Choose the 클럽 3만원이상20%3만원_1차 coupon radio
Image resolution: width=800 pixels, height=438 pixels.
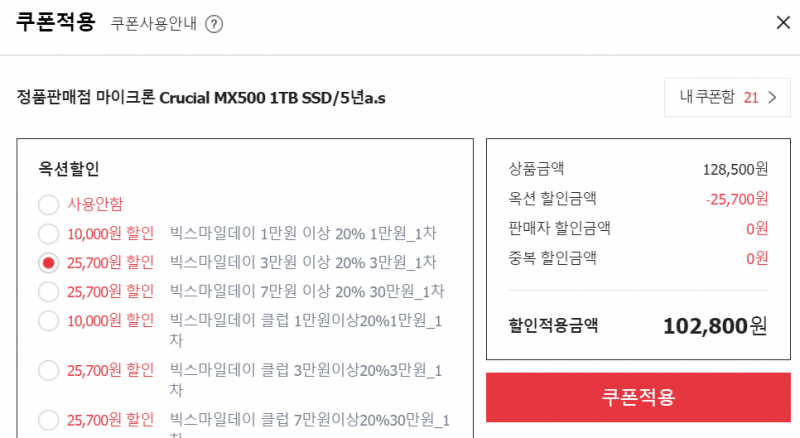coord(48,371)
